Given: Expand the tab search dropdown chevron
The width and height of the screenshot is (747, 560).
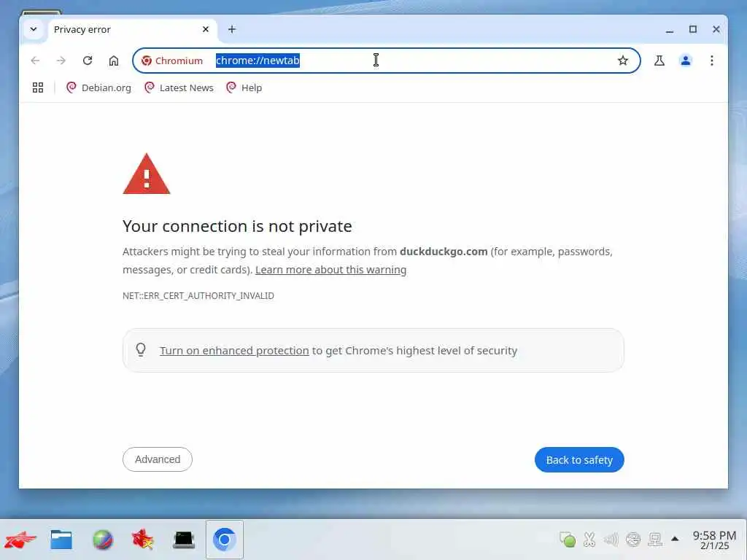Looking at the screenshot, I should (x=34, y=29).
